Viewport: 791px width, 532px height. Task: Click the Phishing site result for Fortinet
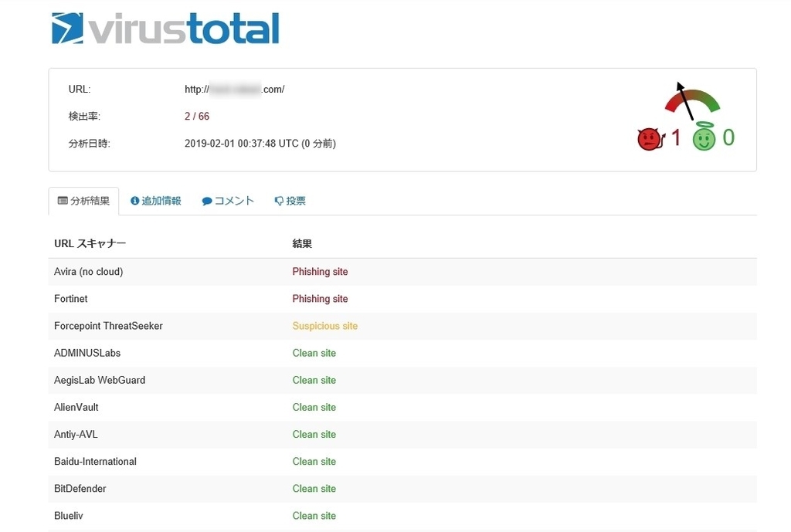tap(321, 299)
